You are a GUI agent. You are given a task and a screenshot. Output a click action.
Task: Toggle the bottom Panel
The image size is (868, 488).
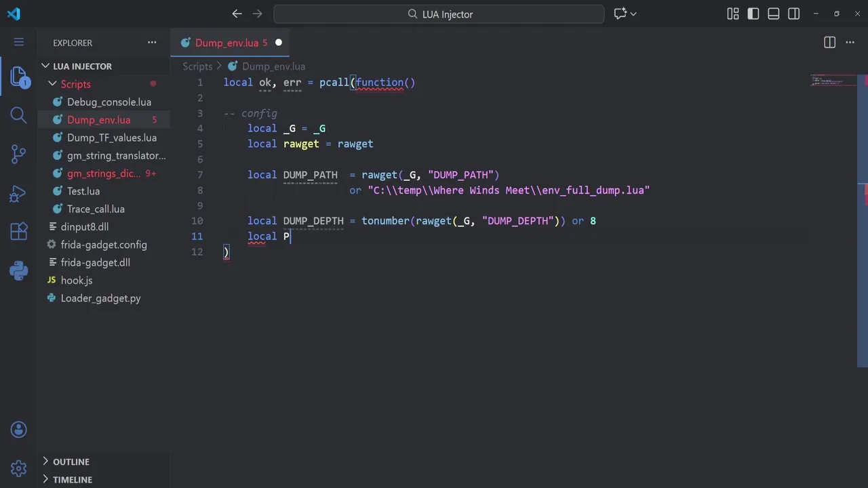coord(774,14)
